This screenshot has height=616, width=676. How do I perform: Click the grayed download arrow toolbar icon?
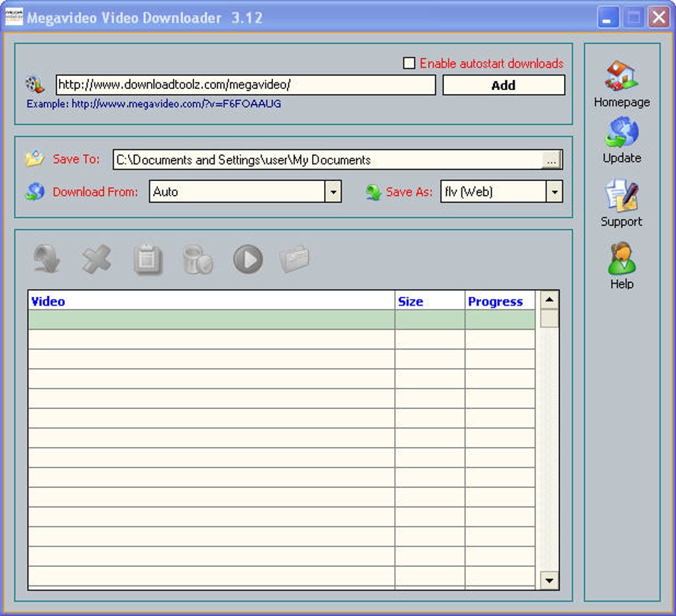click(x=46, y=259)
